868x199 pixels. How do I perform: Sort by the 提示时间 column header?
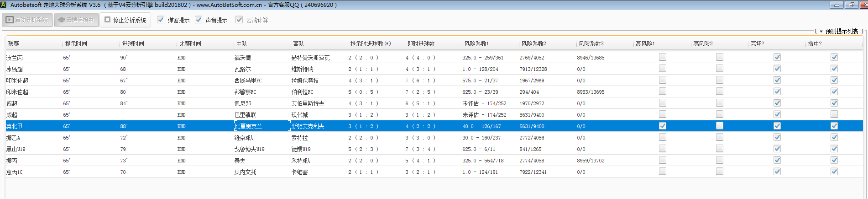[x=76, y=43]
